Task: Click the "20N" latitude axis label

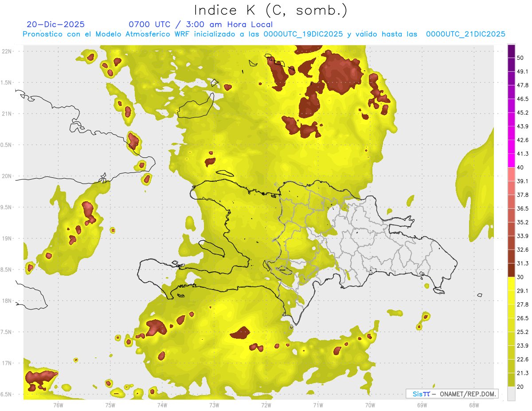Action: click(7, 176)
